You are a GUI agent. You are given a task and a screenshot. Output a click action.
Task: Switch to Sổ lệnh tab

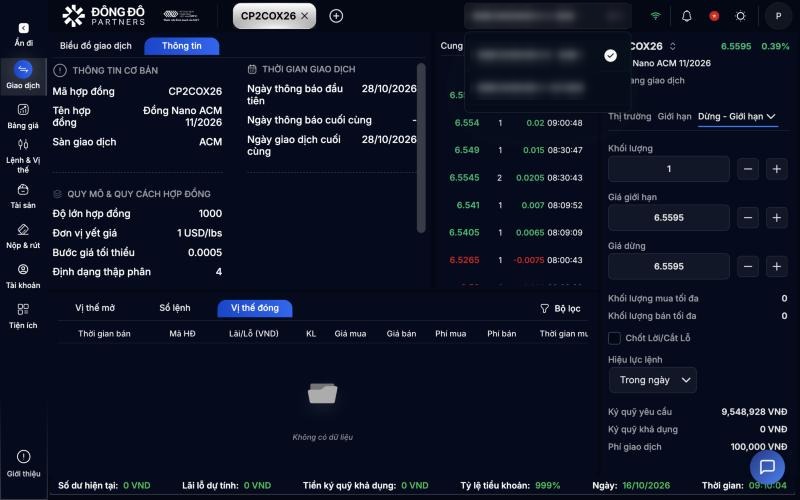174,308
